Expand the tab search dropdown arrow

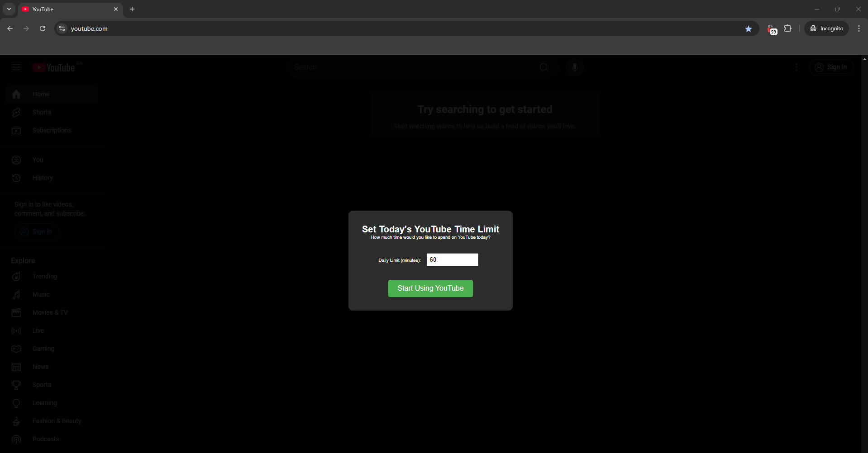[x=9, y=9]
